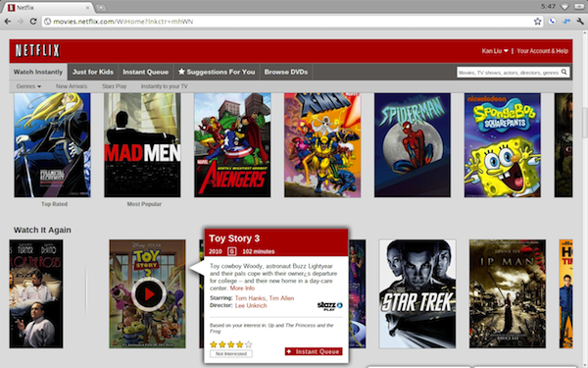Open the Kan Liu account dropdown
This screenshot has width=588, height=368.
[495, 51]
